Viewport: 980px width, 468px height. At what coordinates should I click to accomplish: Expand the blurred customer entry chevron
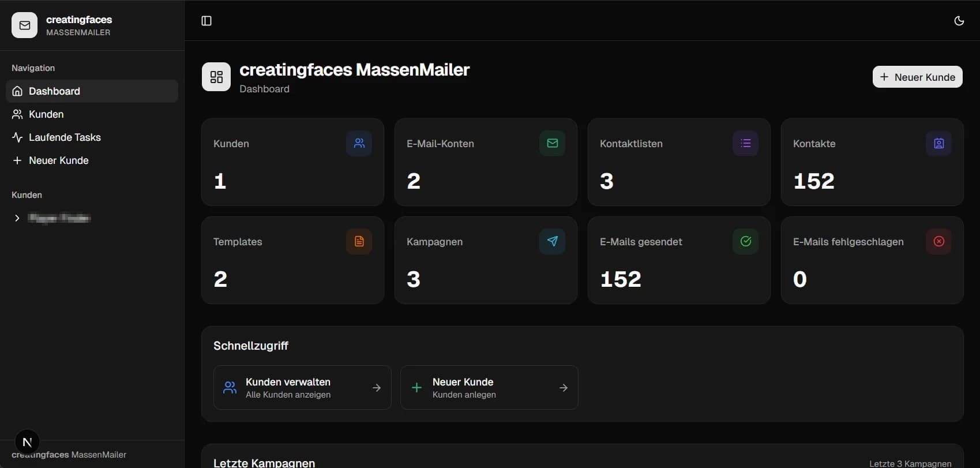point(17,218)
